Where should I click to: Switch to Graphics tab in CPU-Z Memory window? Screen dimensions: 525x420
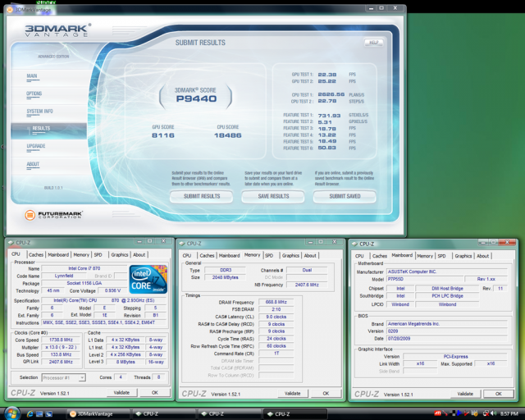pyautogui.click(x=290, y=256)
